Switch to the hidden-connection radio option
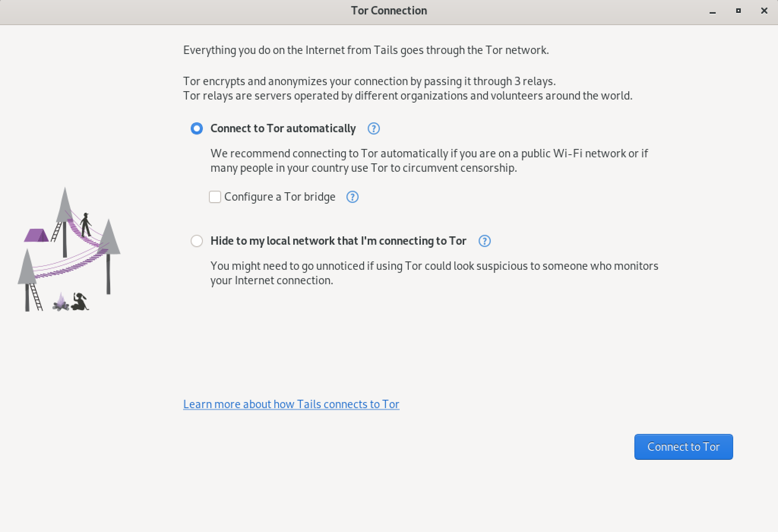This screenshot has height=532, width=778. [x=197, y=241]
